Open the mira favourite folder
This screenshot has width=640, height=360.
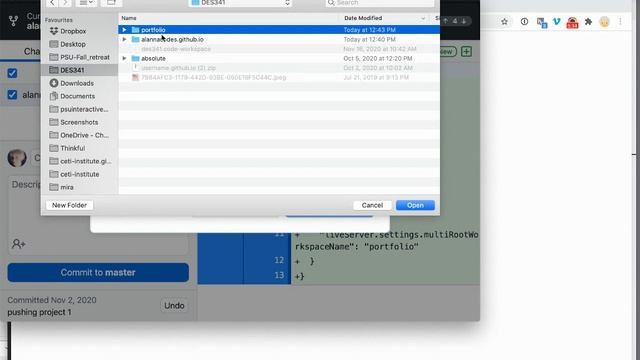click(x=61, y=187)
